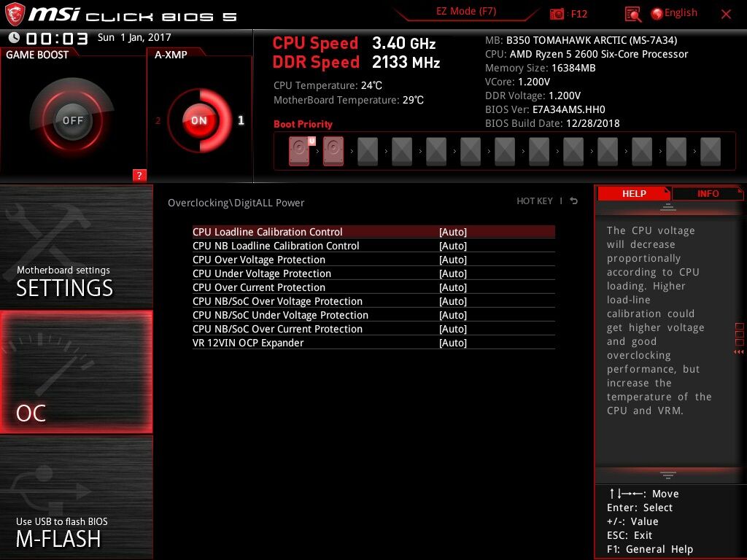Click the 00:03 system time display
The height and width of the screenshot is (560, 747).
57,38
